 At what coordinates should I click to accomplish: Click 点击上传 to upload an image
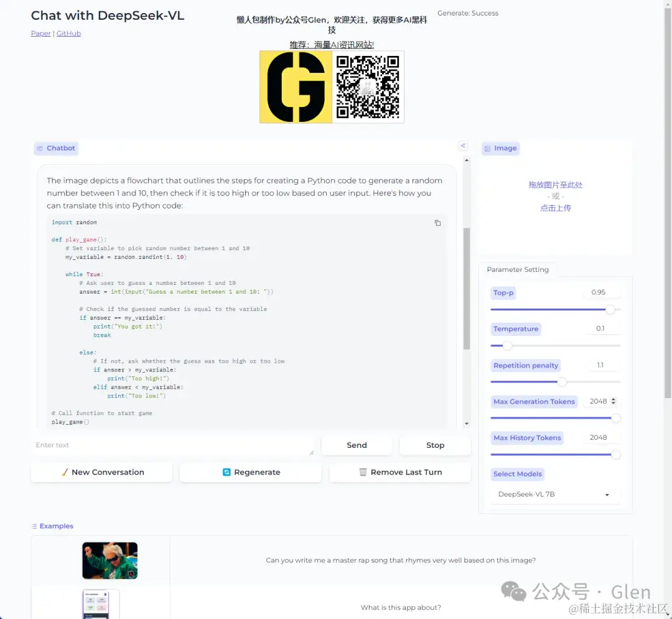click(x=556, y=208)
